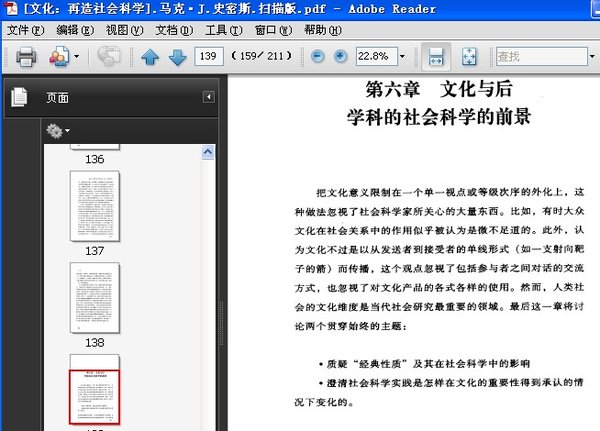This screenshot has width=600, height=431.
Task: Zoom out with the minus button
Action: coord(317,57)
